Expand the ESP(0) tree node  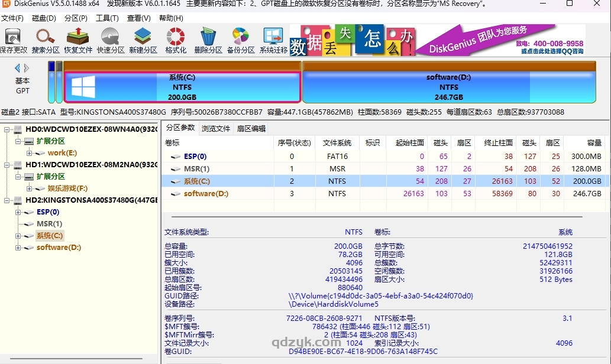click(18, 212)
